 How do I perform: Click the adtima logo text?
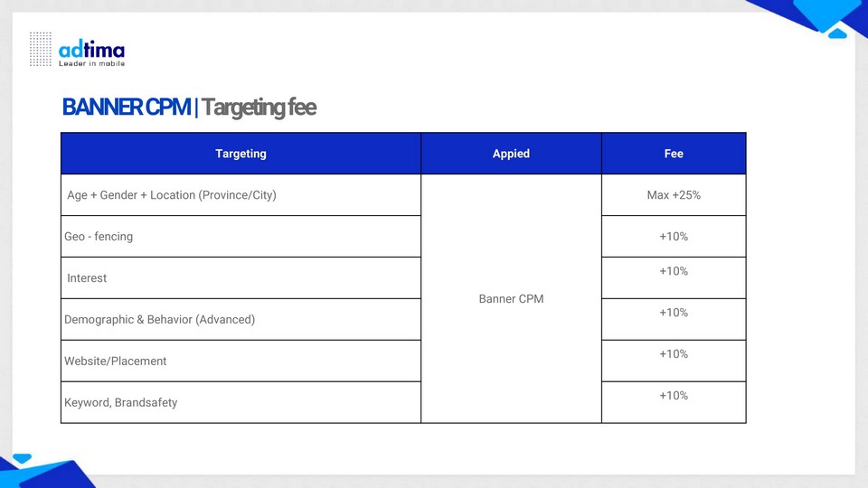[91, 50]
